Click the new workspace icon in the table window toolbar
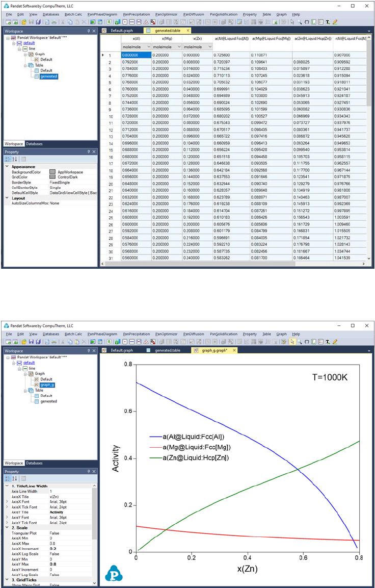The width and height of the screenshot is (375, 588). pyautogui.click(x=8, y=22)
